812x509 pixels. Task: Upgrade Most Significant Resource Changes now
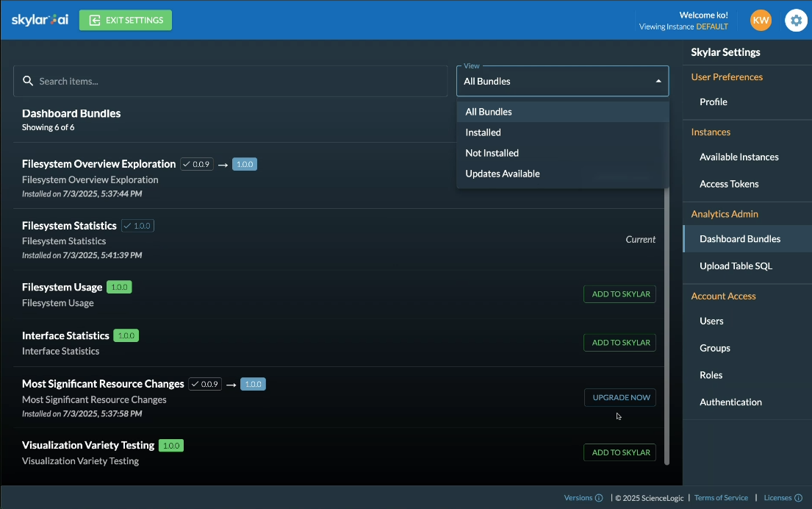pos(620,397)
